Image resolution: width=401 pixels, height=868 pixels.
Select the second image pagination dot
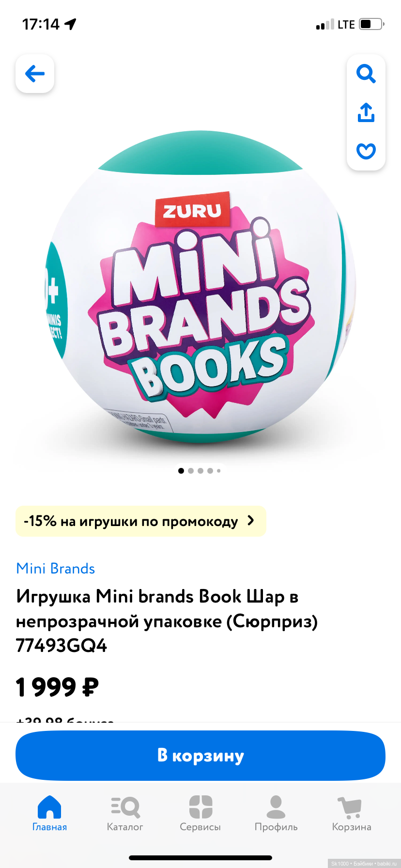coord(191,471)
